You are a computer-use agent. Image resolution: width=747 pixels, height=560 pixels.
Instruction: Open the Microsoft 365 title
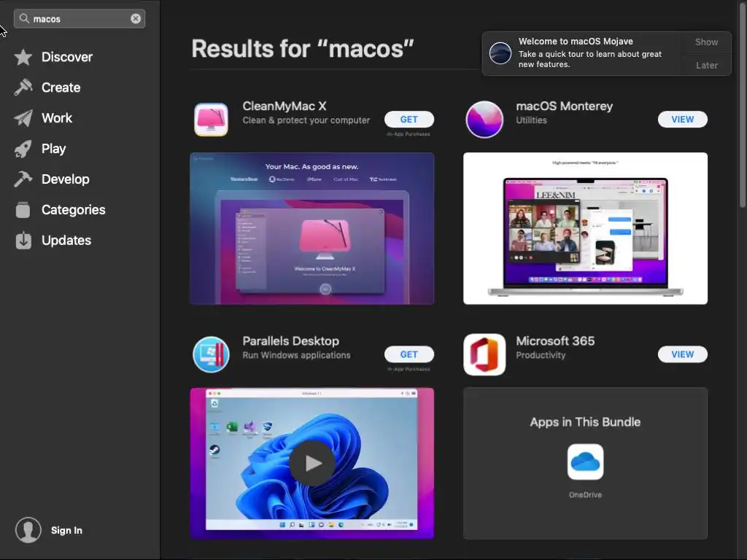coord(555,341)
